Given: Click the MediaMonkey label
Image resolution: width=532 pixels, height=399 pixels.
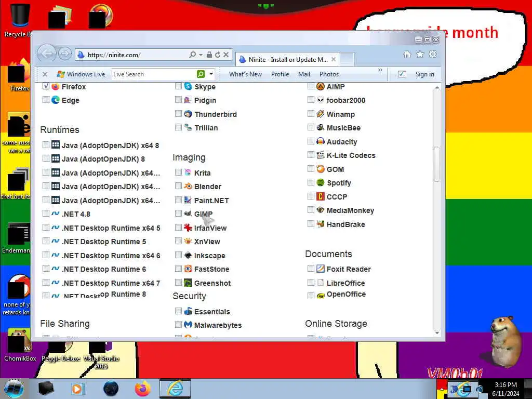Looking at the screenshot, I should point(350,210).
